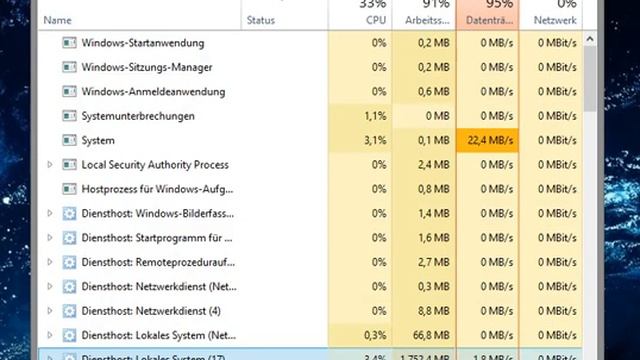The image size is (640, 360).
Task: Click the 8,8 MB memory value
Action: click(433, 311)
